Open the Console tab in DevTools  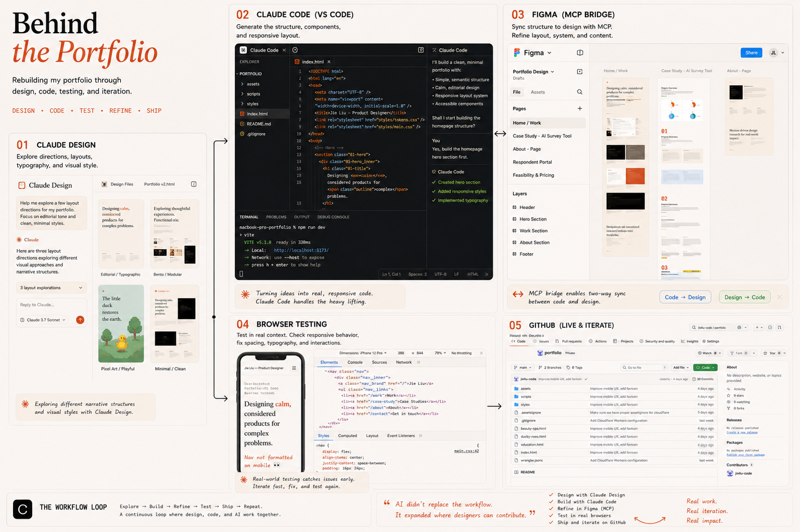tap(355, 362)
